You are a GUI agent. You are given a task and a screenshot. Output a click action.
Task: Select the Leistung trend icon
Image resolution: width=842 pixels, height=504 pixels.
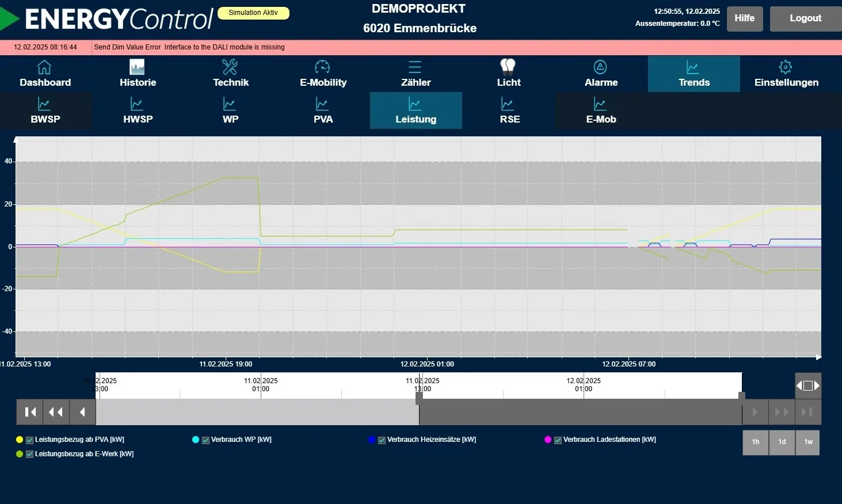pyautogui.click(x=415, y=104)
